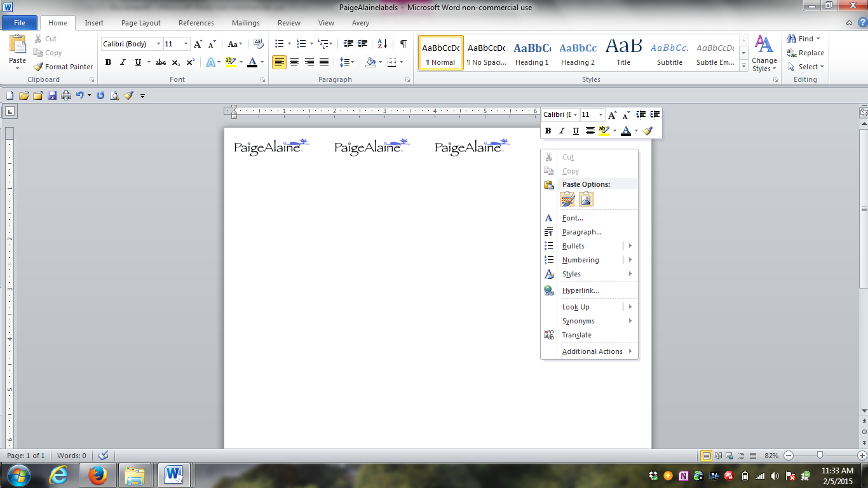Open the font name dropdown Calibri (Body)
This screenshot has height=488, width=868.
tap(158, 44)
